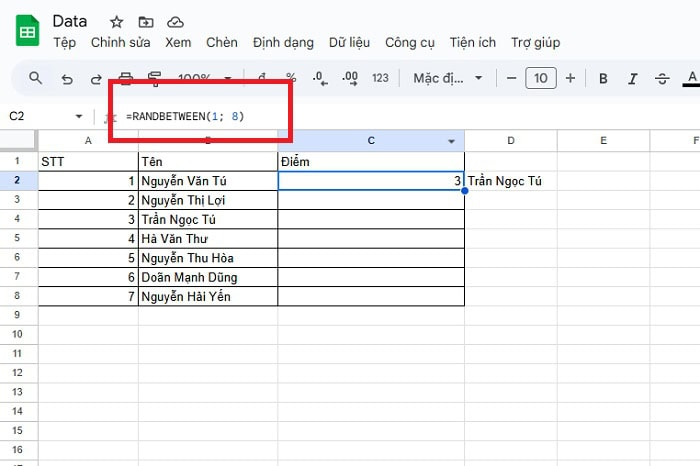Click the font size input field
This screenshot has height=466, width=700.
[x=540, y=78]
